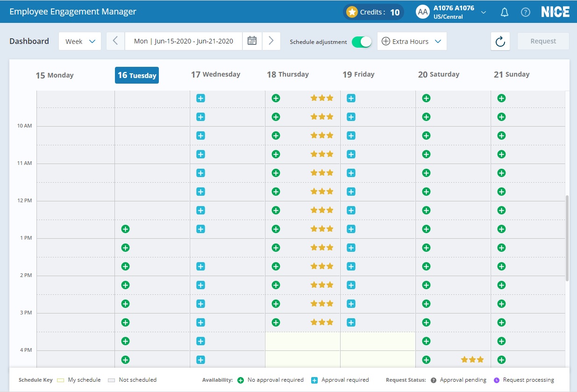Image resolution: width=577 pixels, height=392 pixels.
Task: Select the 16 Tuesday day header
Action: point(137,75)
